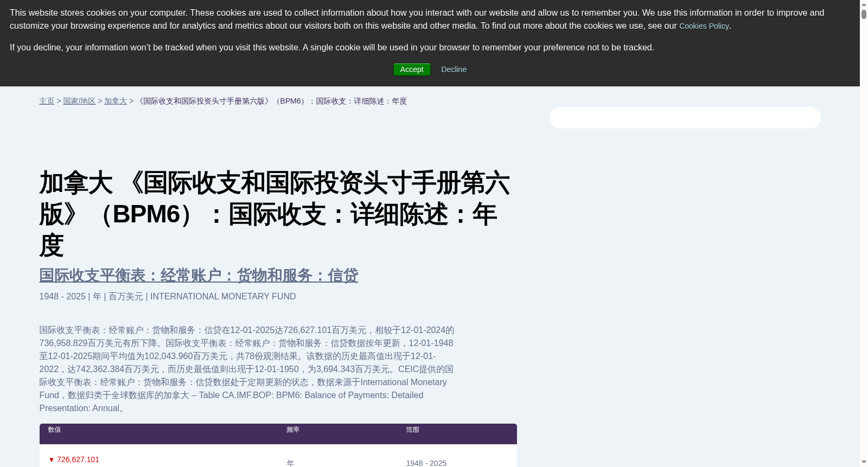
Task: Open the 国家/地区 breadcrumb link
Action: point(79,101)
